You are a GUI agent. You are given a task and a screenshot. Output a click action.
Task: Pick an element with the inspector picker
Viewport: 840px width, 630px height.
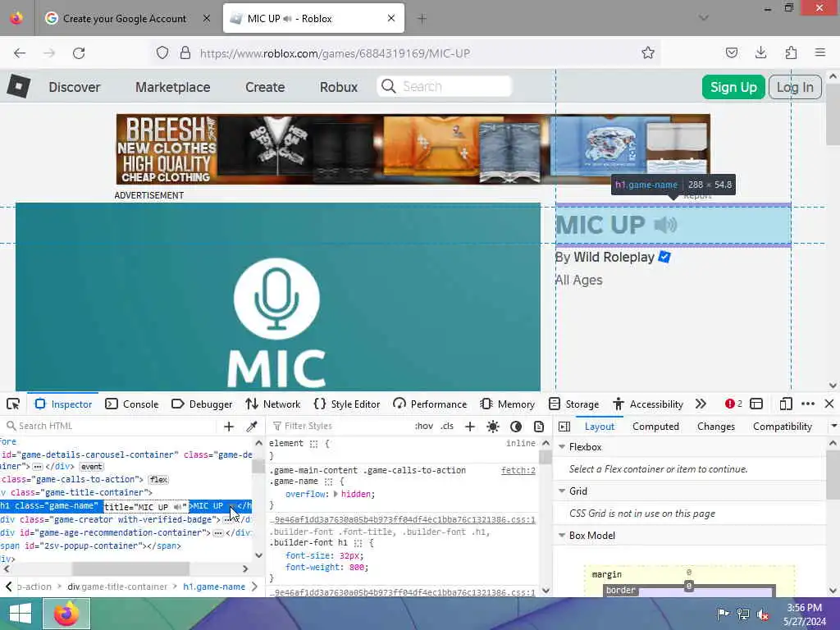coord(13,404)
